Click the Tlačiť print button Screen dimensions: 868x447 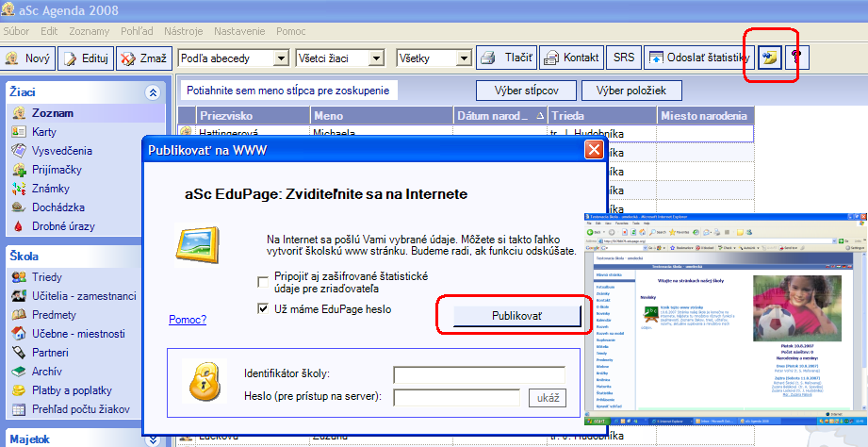506,58
